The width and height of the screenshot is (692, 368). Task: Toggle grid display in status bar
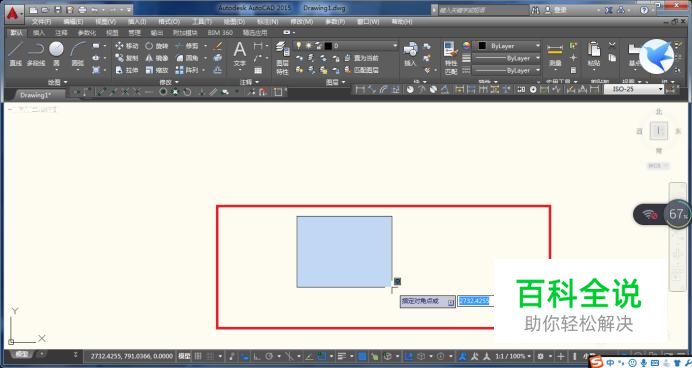[x=198, y=356]
